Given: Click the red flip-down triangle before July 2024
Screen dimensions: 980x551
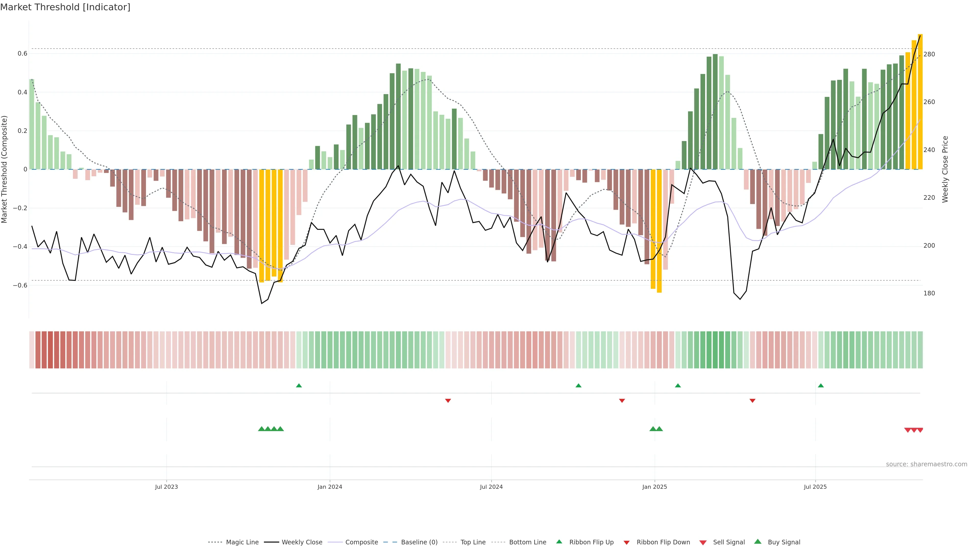Looking at the screenshot, I should [448, 400].
